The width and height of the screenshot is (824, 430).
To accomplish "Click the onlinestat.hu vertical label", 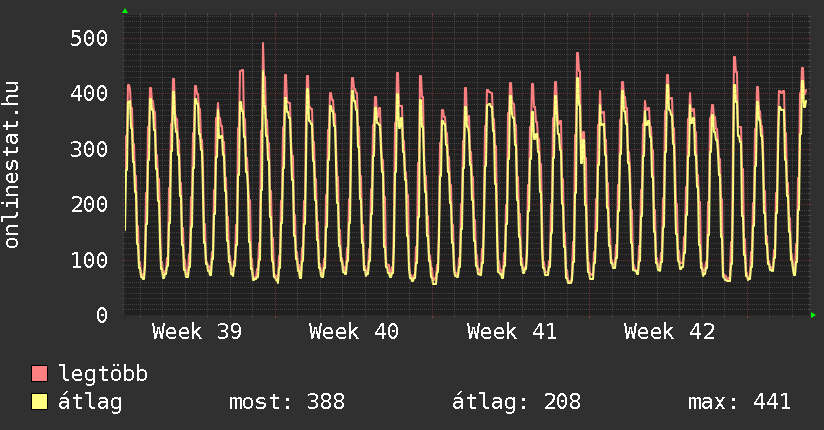I will point(12,165).
